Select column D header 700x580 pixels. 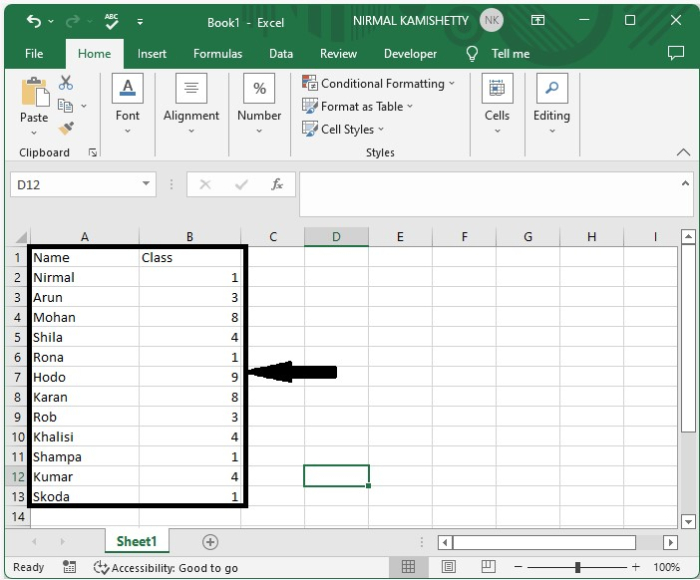(336, 237)
